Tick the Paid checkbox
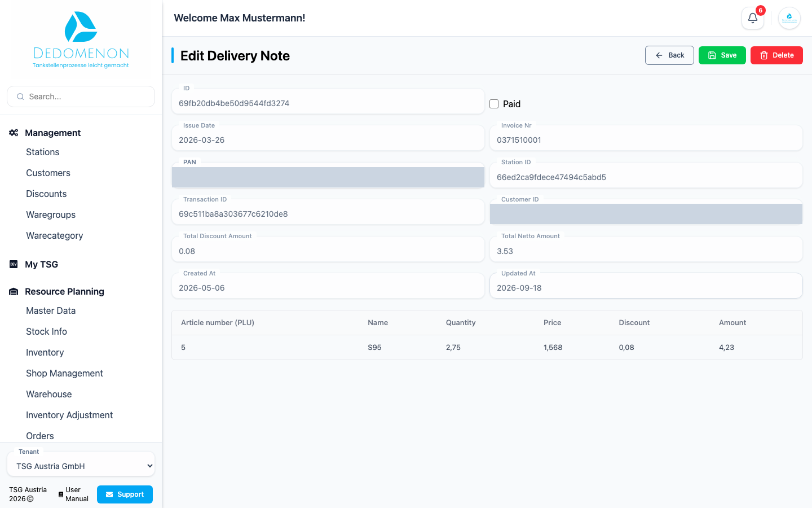 pyautogui.click(x=494, y=104)
